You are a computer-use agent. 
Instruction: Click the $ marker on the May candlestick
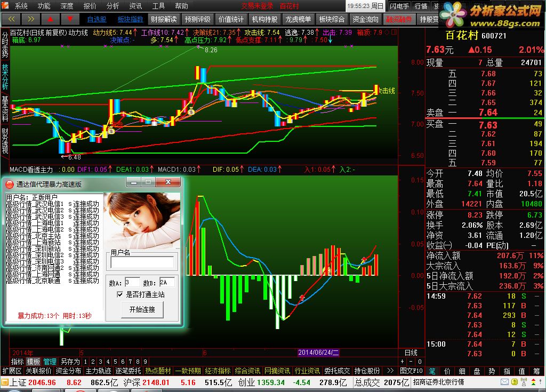[x=111, y=131]
